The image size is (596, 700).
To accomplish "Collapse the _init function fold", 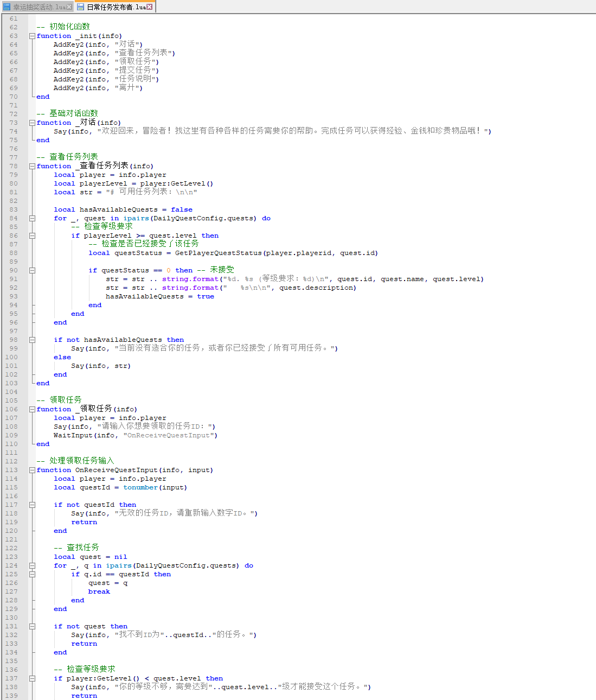I will pyautogui.click(x=32, y=36).
